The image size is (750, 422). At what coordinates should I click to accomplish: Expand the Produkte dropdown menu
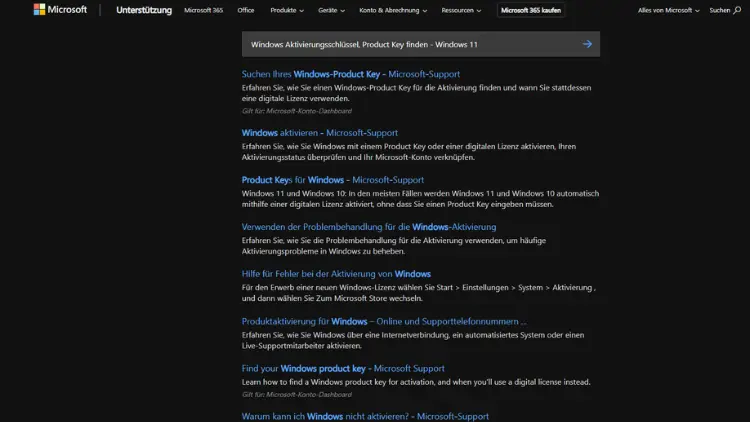tap(286, 10)
